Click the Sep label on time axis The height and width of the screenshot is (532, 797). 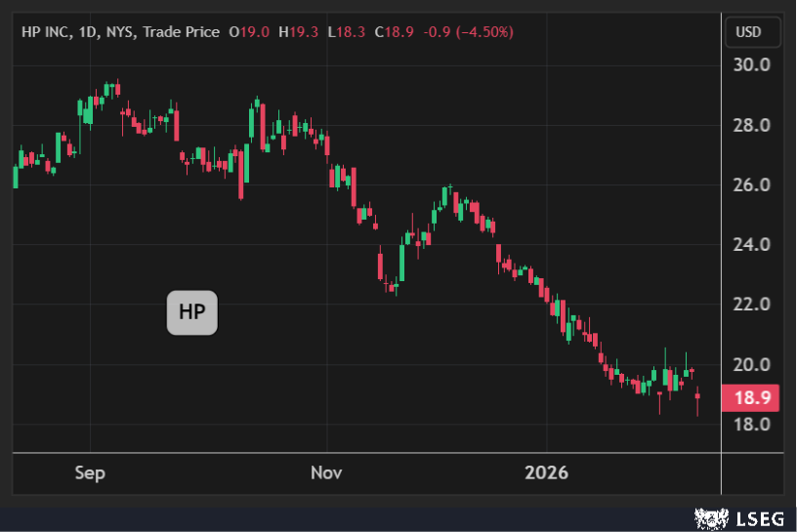89,473
